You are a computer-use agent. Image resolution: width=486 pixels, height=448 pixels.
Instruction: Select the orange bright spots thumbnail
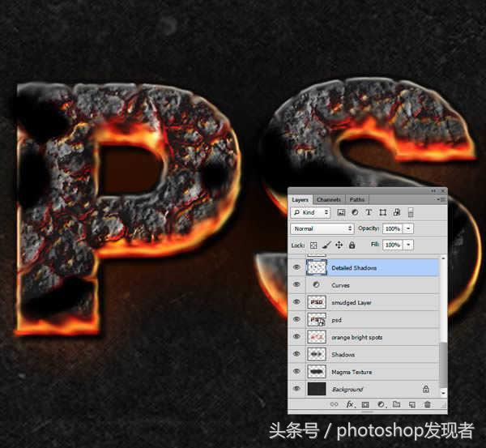(317, 337)
